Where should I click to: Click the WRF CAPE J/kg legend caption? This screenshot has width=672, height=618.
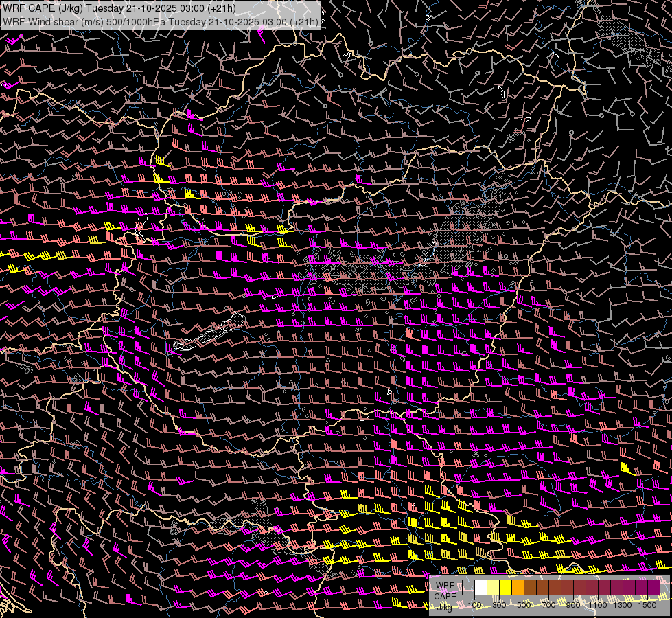[x=445, y=596]
